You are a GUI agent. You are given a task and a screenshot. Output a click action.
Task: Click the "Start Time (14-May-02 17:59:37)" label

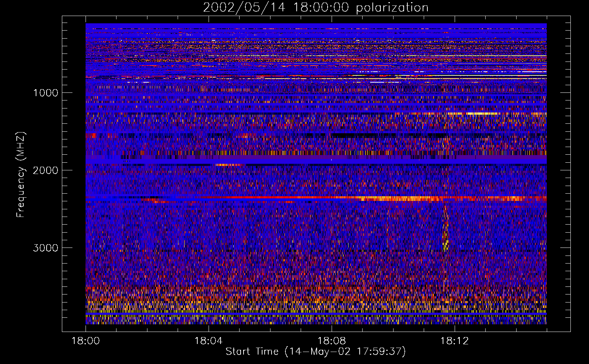pos(316,352)
